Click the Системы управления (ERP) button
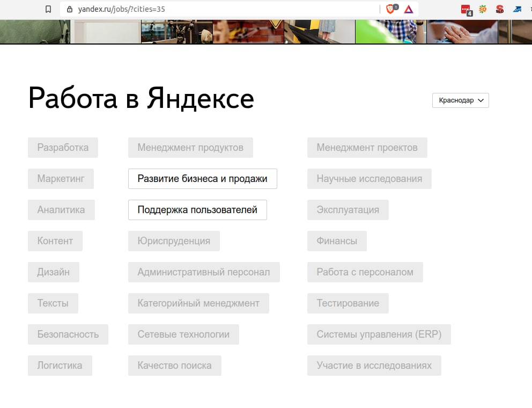The width and height of the screenshot is (532, 408). pos(379,334)
